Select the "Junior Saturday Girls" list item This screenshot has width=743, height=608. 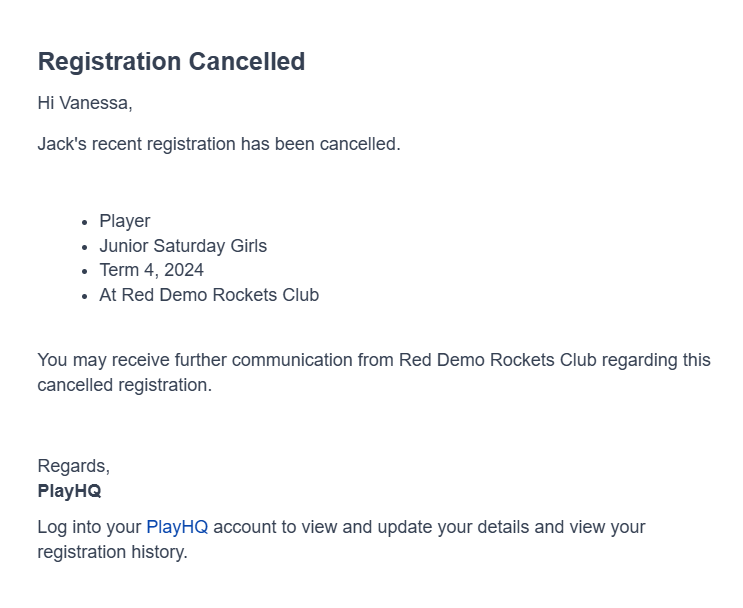183,245
